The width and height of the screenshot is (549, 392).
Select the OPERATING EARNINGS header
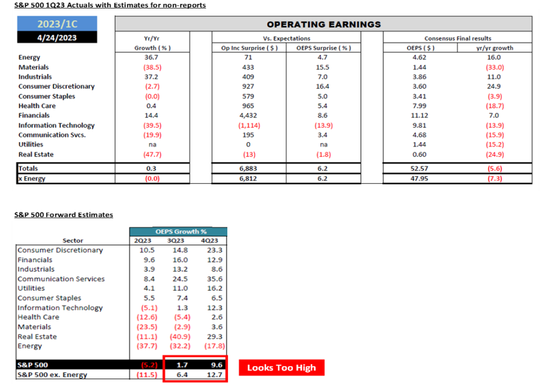(x=323, y=24)
